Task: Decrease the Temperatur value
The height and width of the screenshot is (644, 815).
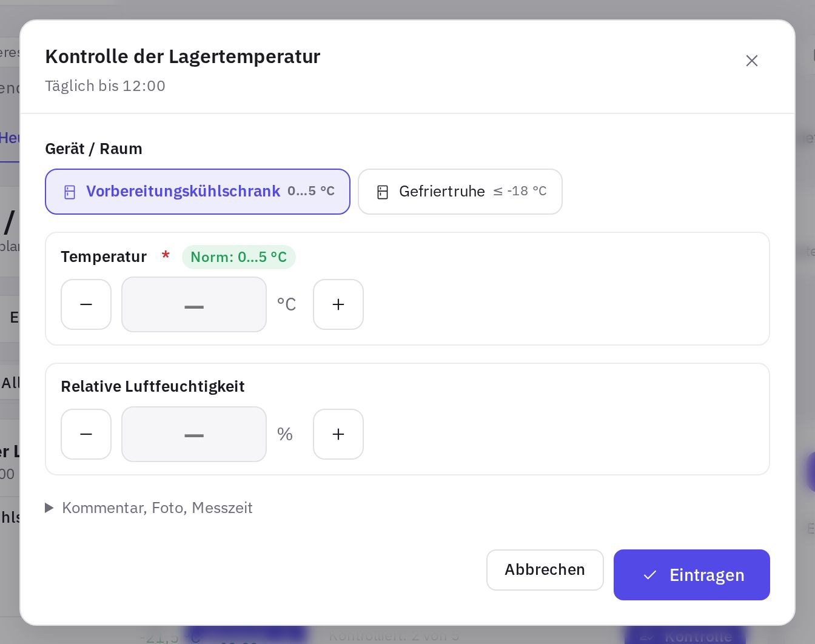Action: pyautogui.click(x=86, y=304)
